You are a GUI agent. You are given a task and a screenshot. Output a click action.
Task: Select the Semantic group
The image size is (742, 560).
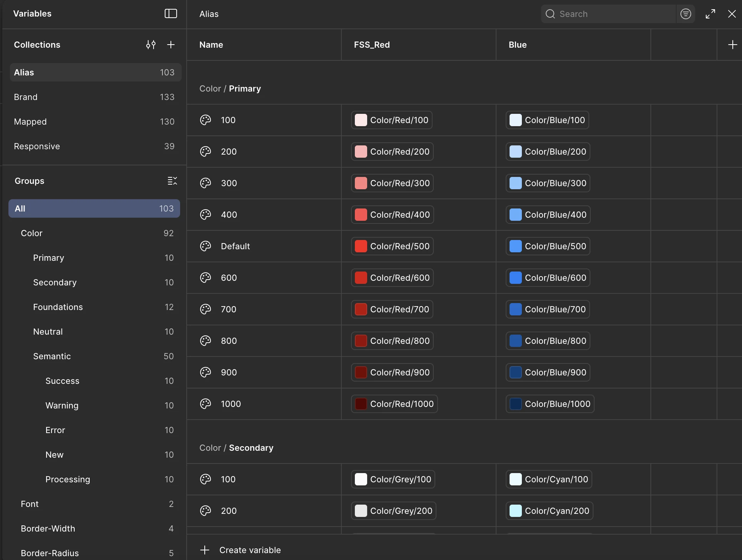pyautogui.click(x=94, y=356)
